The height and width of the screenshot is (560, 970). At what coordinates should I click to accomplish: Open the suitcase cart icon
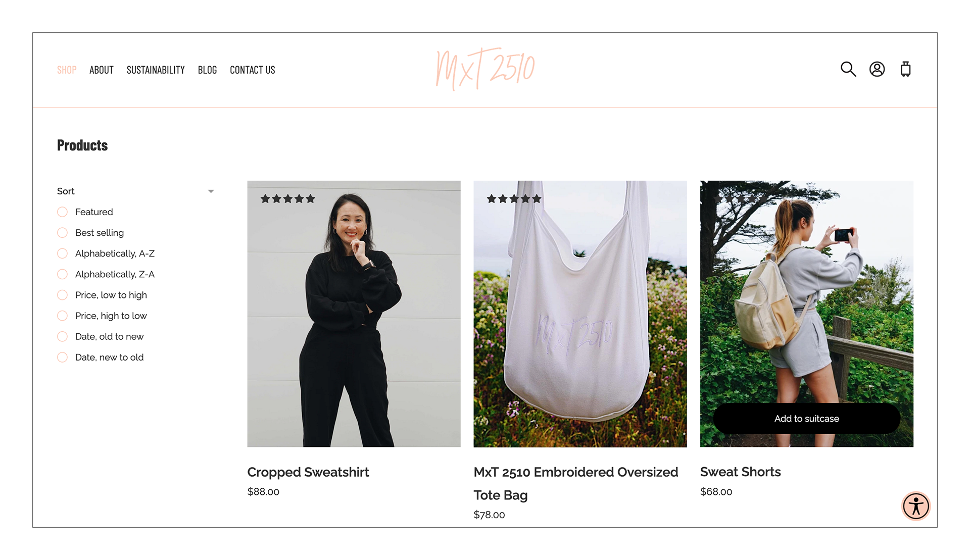pyautogui.click(x=906, y=69)
